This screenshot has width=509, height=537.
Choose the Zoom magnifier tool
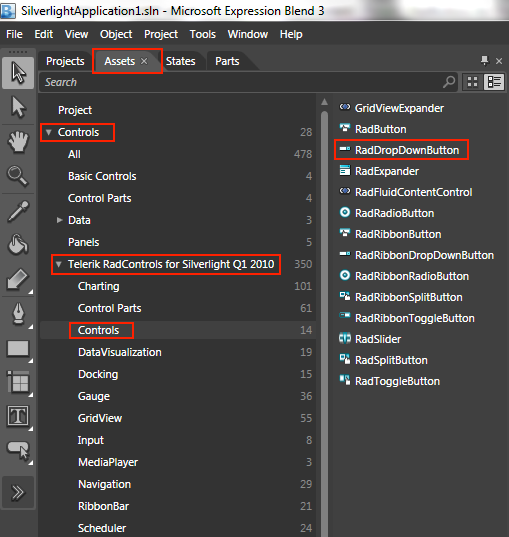tap(18, 176)
